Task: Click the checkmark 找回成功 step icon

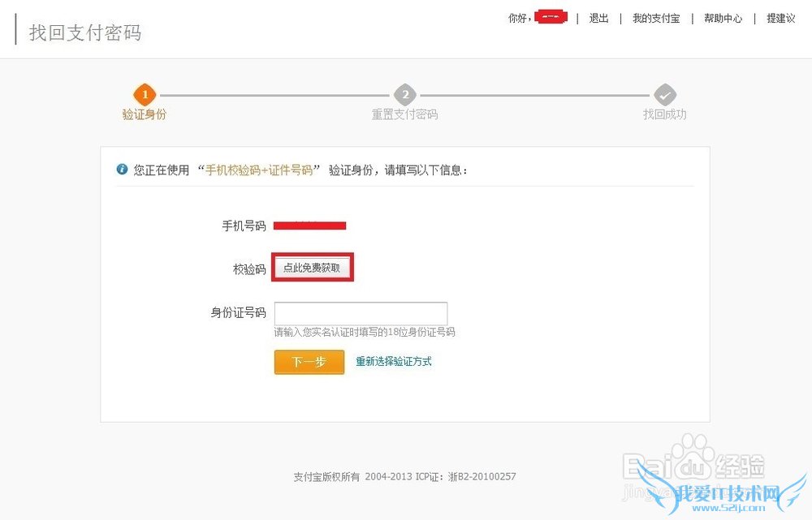Action: (x=665, y=95)
